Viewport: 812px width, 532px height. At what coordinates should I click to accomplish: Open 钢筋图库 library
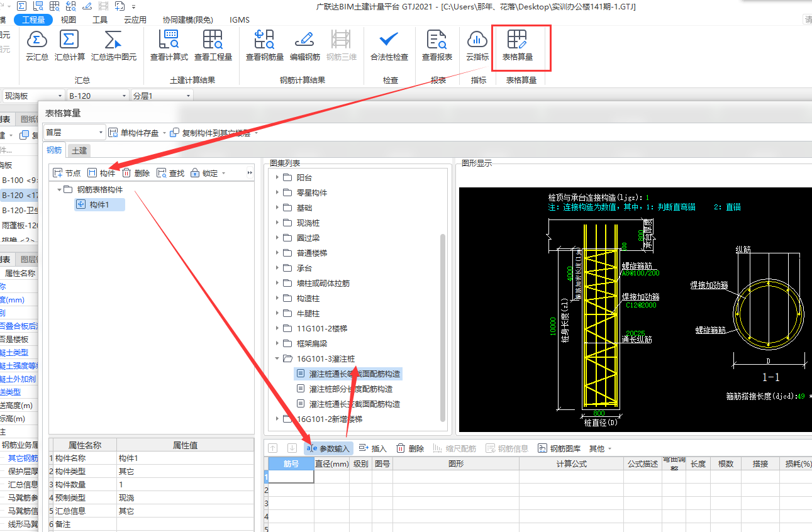click(559, 448)
